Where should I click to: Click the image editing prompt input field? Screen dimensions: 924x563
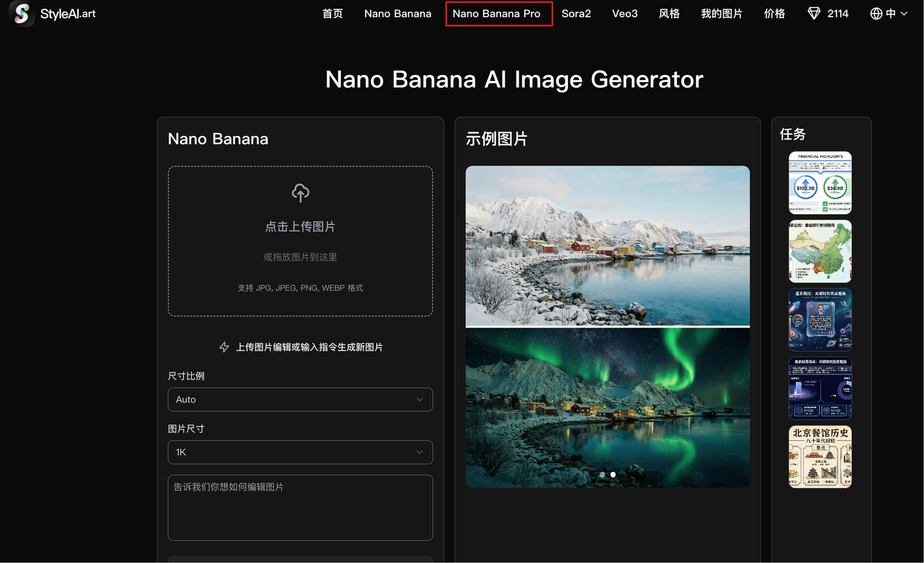(x=300, y=507)
